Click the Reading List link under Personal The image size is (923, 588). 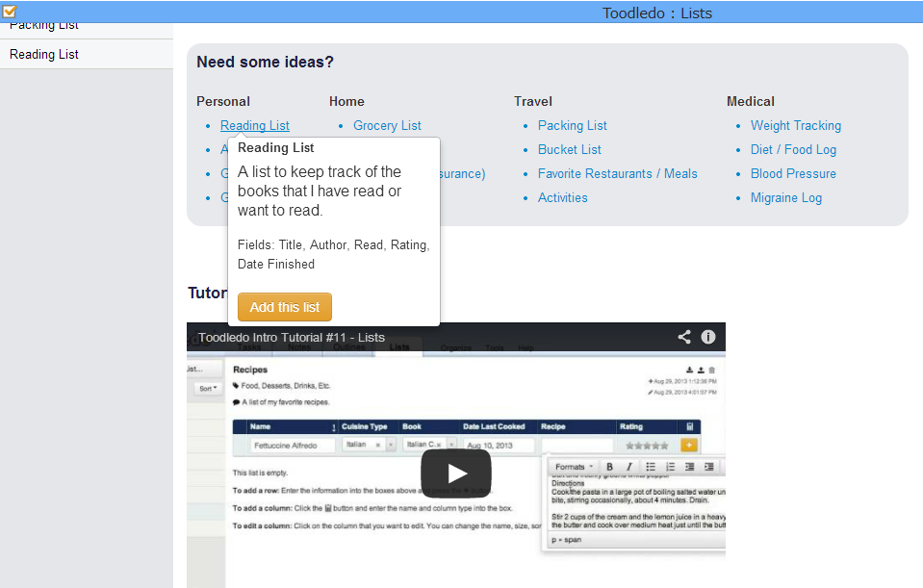tap(255, 125)
